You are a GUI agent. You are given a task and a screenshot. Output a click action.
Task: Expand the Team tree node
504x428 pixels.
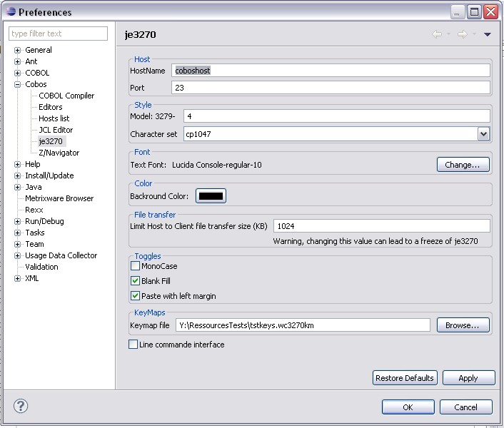point(17,245)
